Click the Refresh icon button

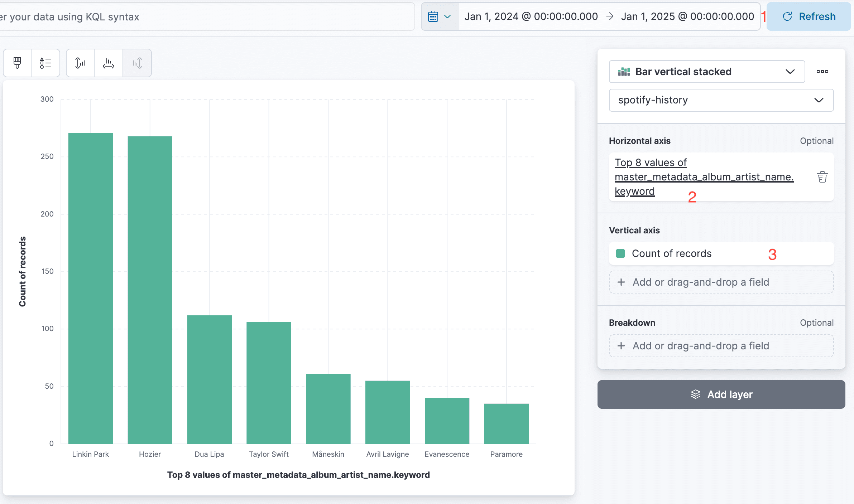787,16
